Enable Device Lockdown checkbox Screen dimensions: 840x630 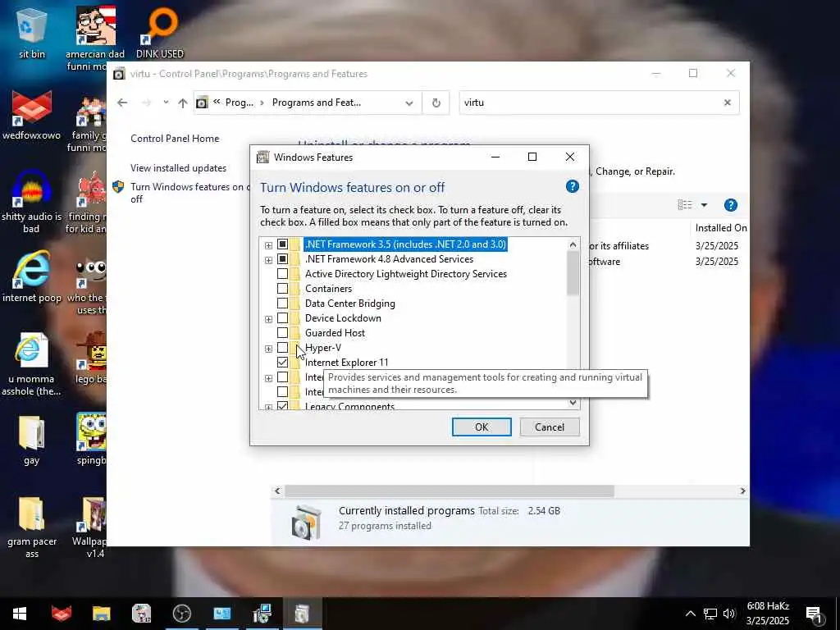pos(282,318)
